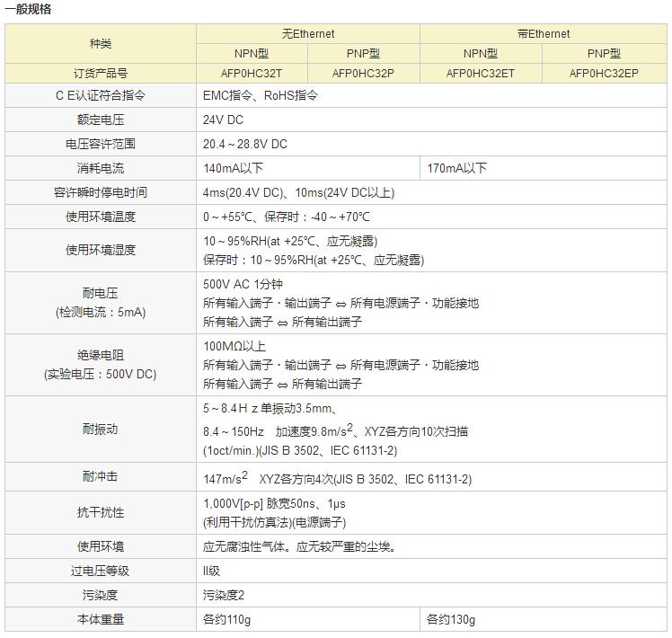The width and height of the screenshot is (672, 638).
Task: Click the 20.4~28.8V DC value
Action: 245,144
